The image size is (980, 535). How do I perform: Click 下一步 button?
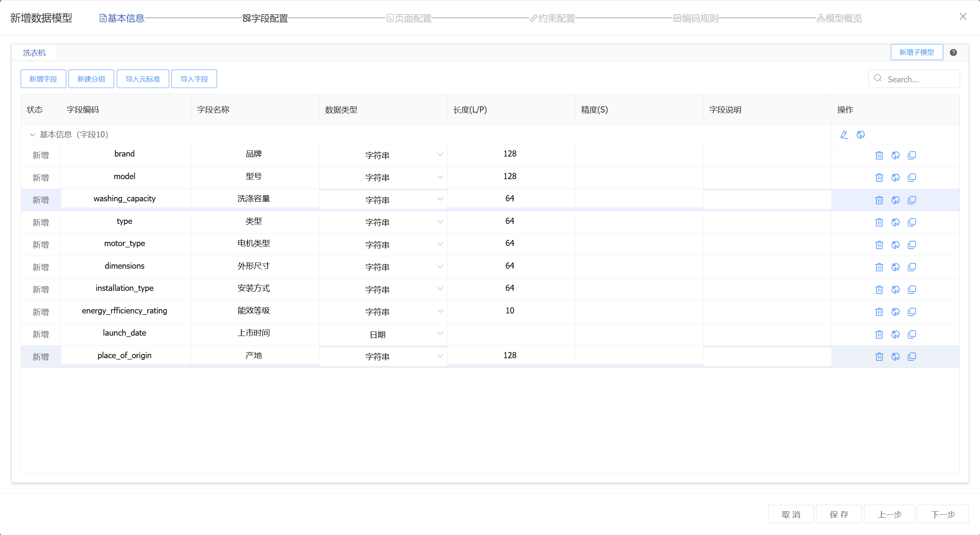(x=943, y=514)
